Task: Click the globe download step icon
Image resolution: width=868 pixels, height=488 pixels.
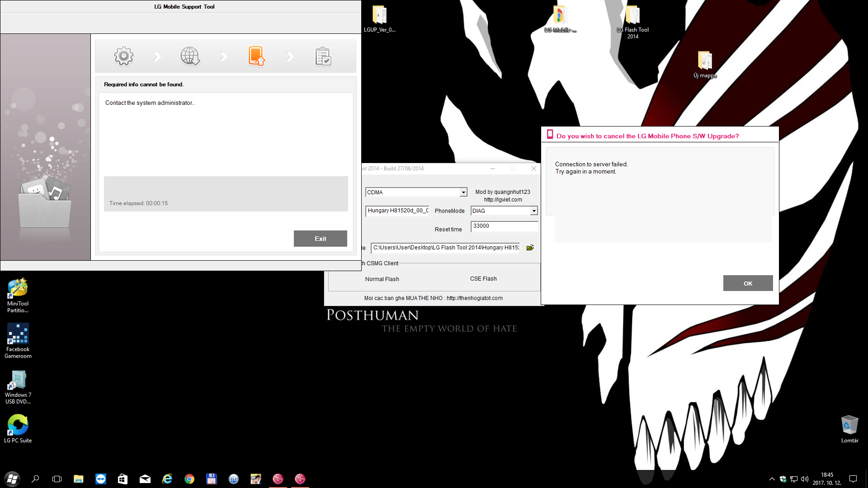Action: (190, 56)
